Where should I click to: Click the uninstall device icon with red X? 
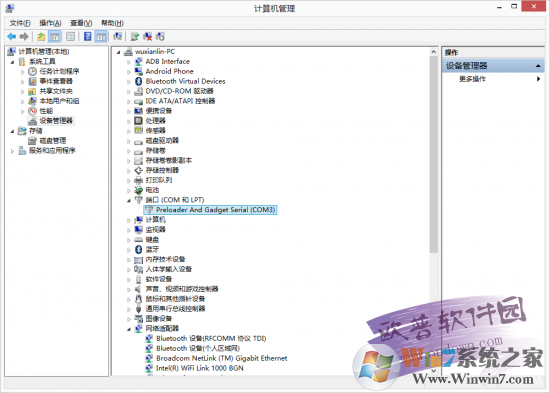(x=148, y=36)
